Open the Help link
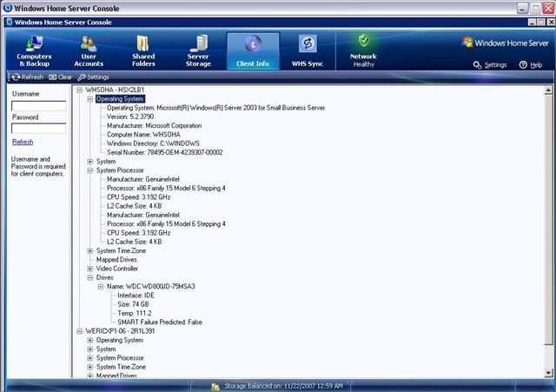The width and height of the screenshot is (556, 392). 531,65
